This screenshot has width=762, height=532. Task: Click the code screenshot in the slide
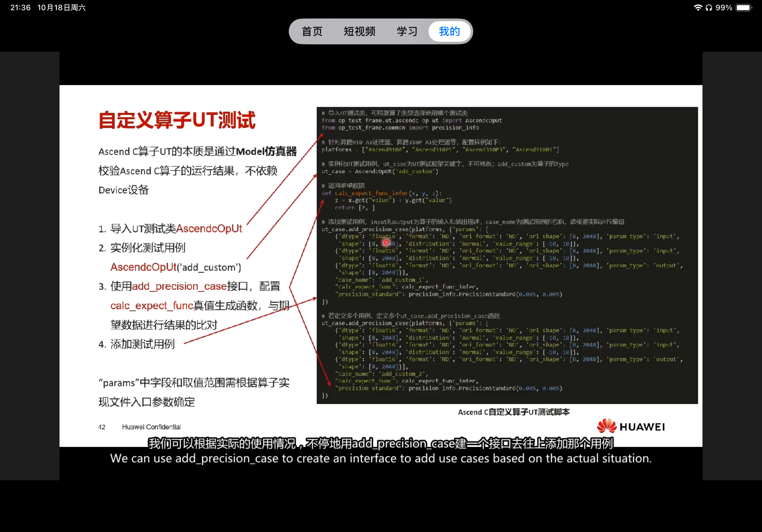[507, 255]
